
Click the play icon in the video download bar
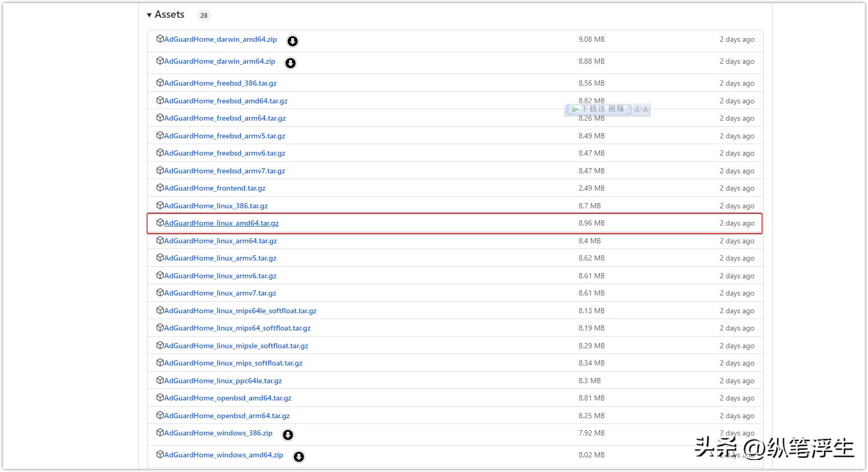(x=574, y=109)
